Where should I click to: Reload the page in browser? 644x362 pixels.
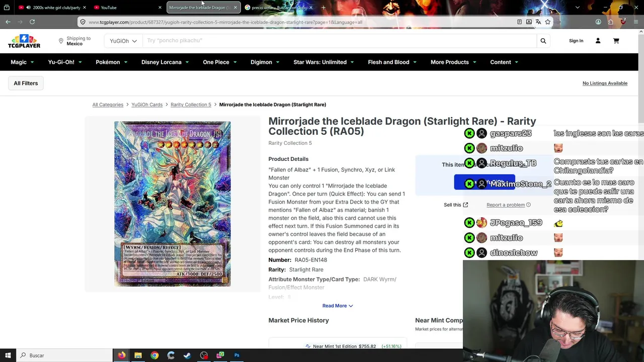32,22
